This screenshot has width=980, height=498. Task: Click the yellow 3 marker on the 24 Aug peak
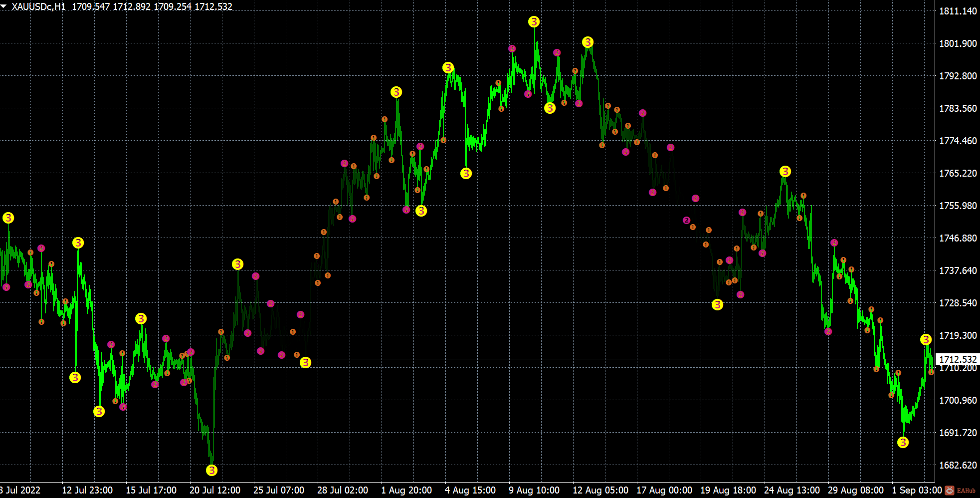[785, 172]
